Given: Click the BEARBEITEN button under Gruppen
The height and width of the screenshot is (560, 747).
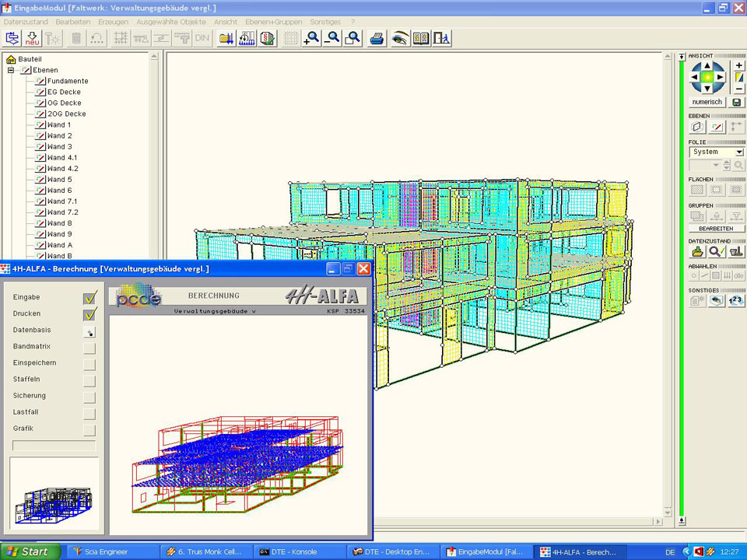Looking at the screenshot, I should pyautogui.click(x=716, y=229).
